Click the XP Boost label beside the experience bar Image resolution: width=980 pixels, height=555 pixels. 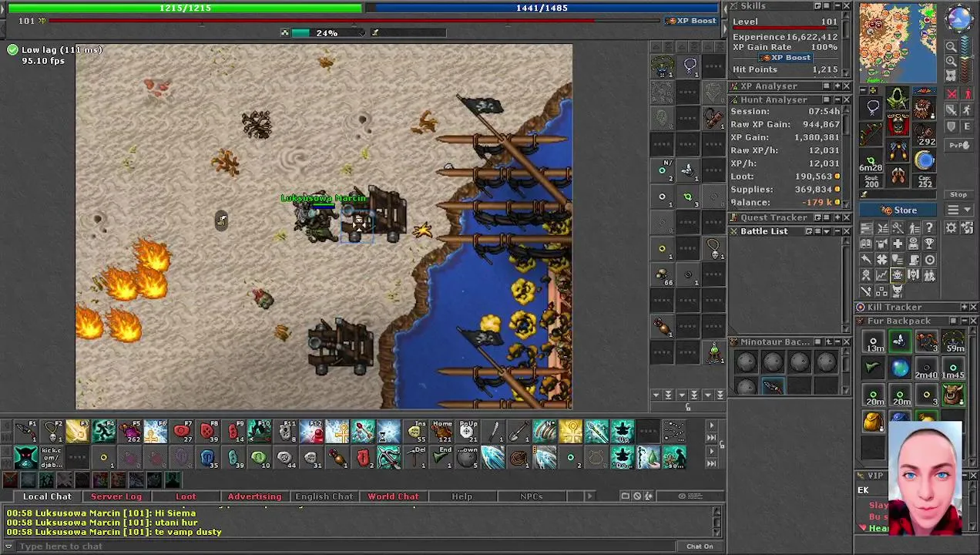pos(693,21)
